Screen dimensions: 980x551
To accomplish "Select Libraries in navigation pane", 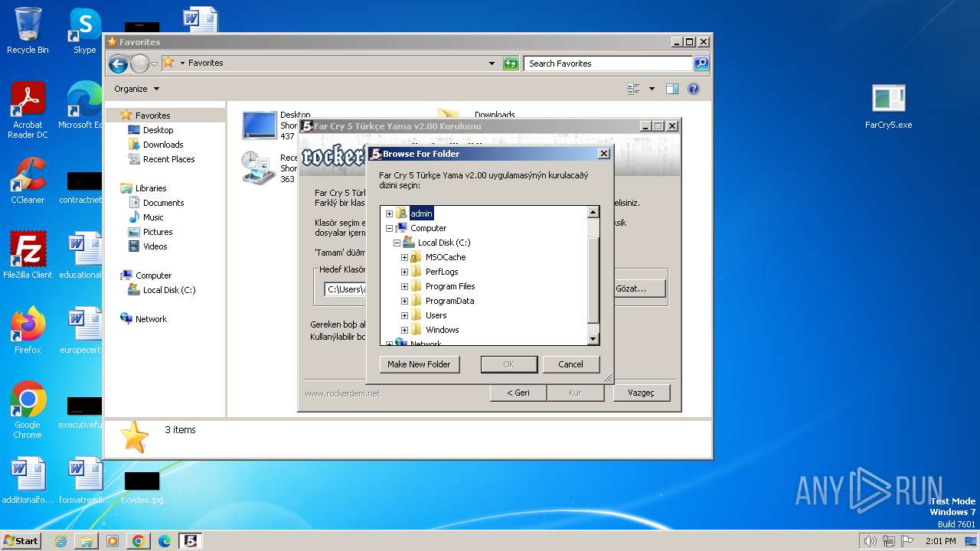I will click(151, 188).
